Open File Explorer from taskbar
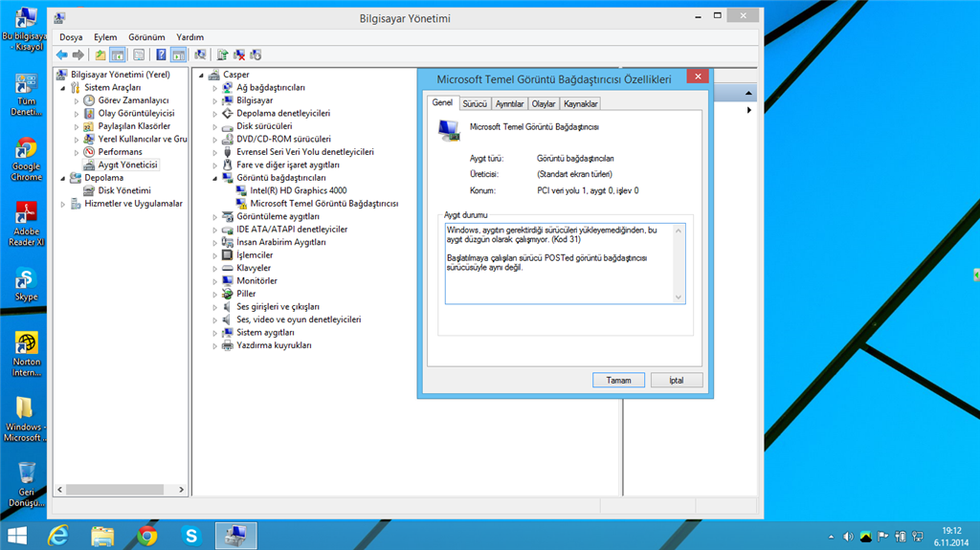Viewport: 980px width, 550px height. tap(102, 536)
